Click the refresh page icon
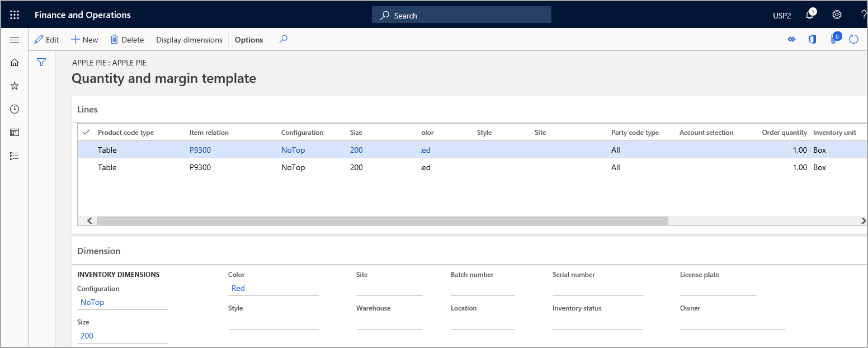Viewport: 868px width, 348px height. pos(853,39)
